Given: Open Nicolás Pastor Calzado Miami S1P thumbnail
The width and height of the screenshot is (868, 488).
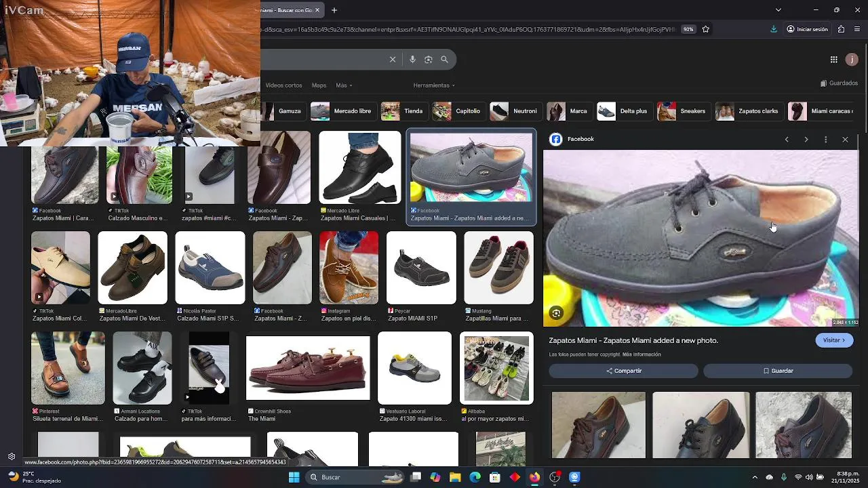Looking at the screenshot, I should (x=210, y=268).
